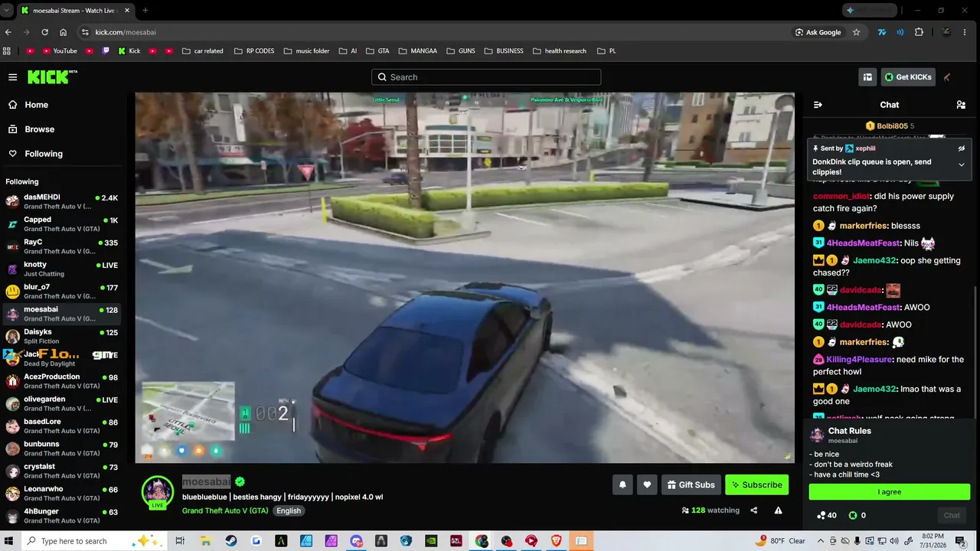The image size is (980, 551).
Task: Bookmark this page with the star
Action: coord(857,32)
